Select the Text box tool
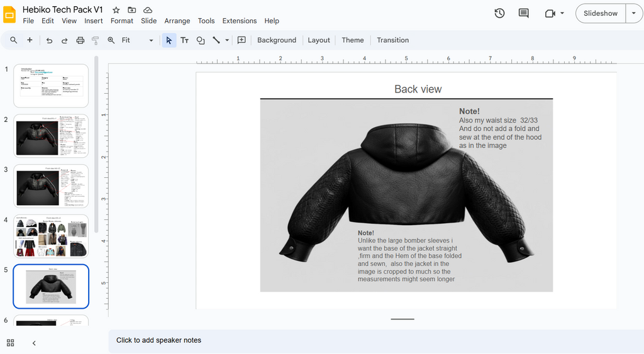The image size is (644, 354). tap(184, 40)
